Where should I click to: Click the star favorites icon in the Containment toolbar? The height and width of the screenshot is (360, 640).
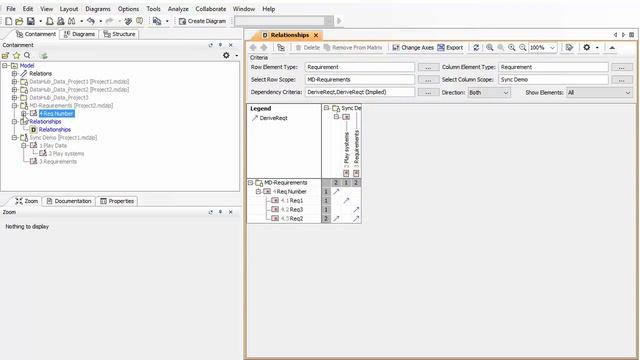point(16,56)
